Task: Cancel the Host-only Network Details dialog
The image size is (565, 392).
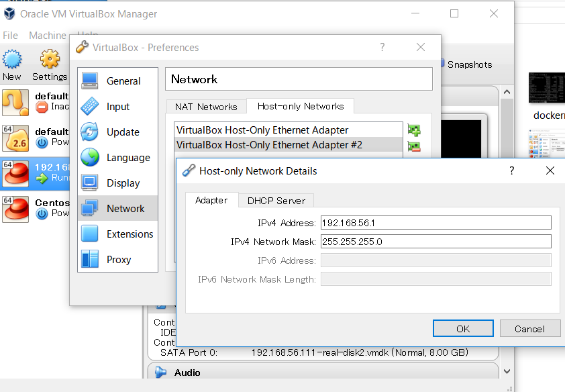Action: pyautogui.click(x=529, y=329)
